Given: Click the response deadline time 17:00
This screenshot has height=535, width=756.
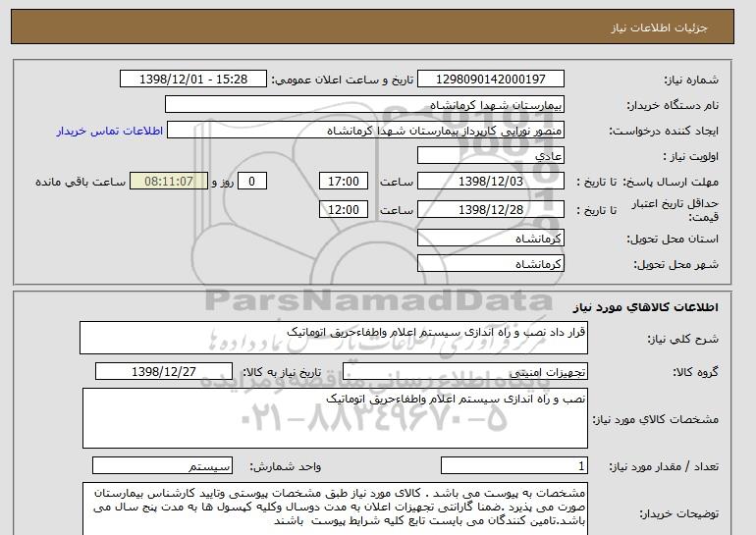Looking at the screenshot, I should [344, 182].
